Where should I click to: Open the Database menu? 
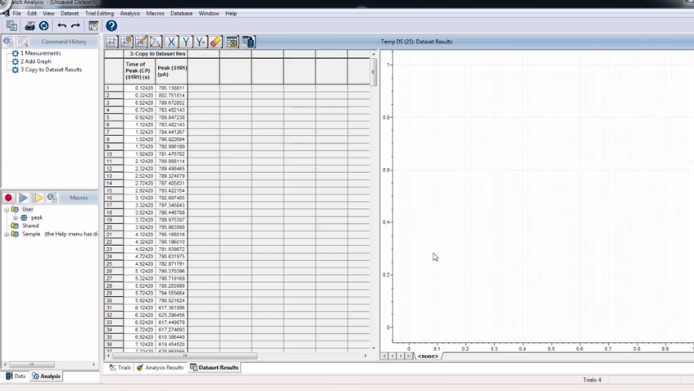click(x=181, y=13)
